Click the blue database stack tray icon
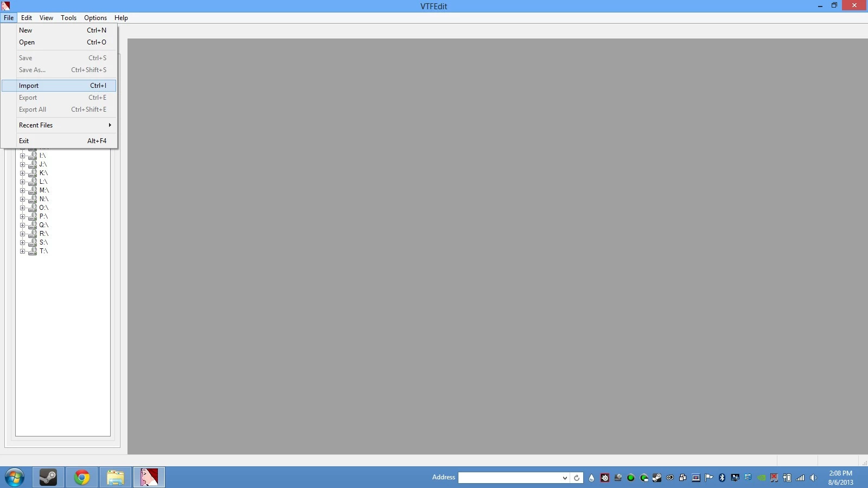This screenshot has height=488, width=868. [x=748, y=477]
